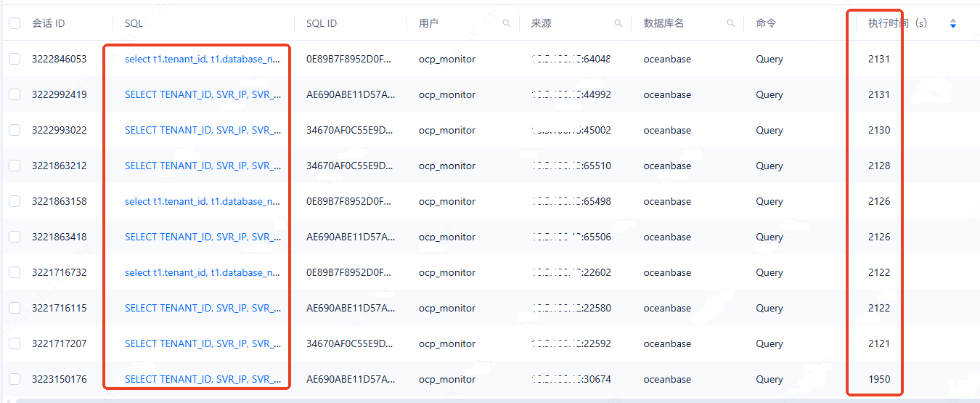Open SQL link in session 3221863418 row

pos(203,237)
